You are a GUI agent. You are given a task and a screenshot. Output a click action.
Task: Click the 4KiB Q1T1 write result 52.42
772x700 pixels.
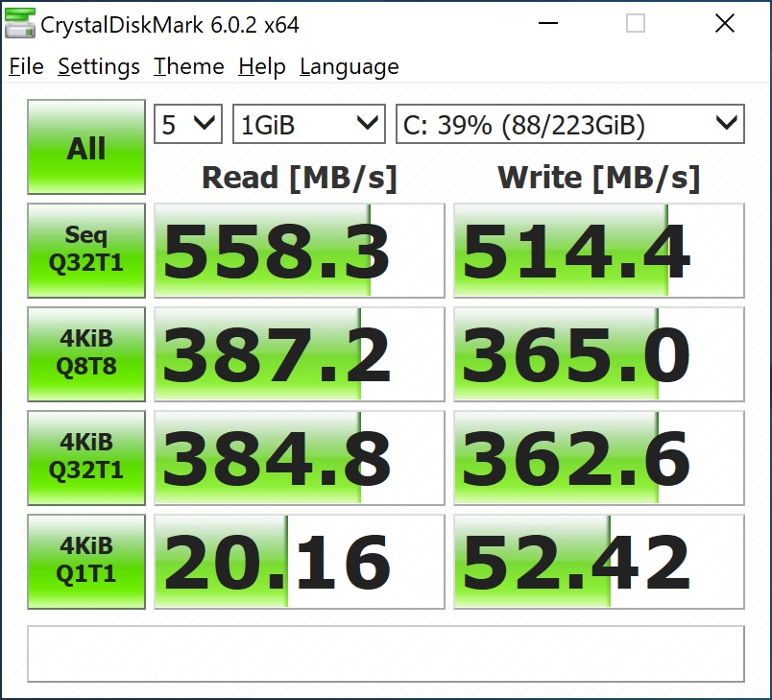click(599, 562)
